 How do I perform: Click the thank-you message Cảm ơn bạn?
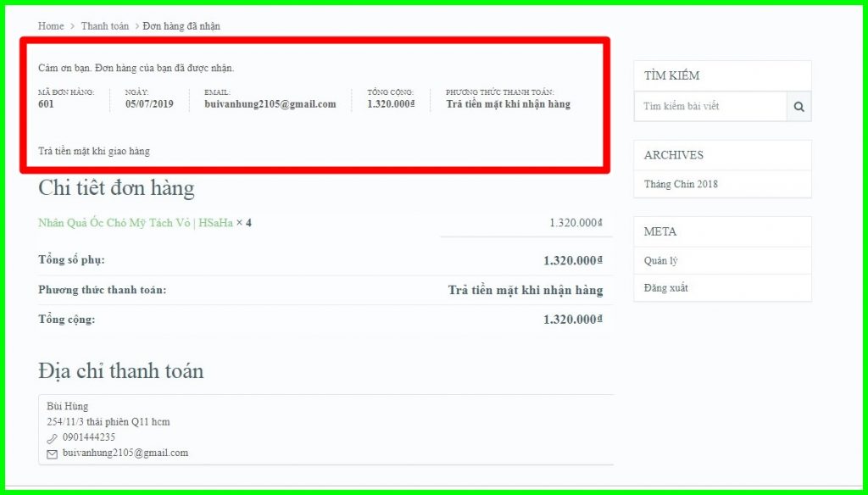tap(136, 69)
